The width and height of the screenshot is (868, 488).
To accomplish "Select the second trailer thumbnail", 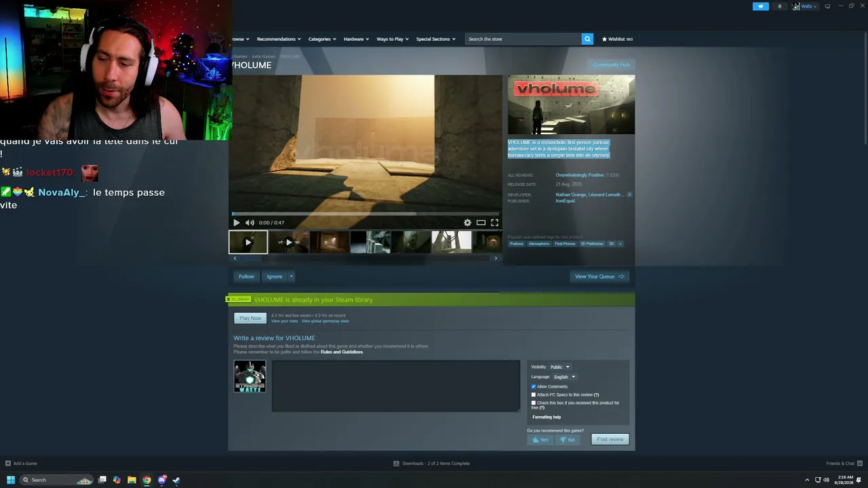I will tap(289, 242).
